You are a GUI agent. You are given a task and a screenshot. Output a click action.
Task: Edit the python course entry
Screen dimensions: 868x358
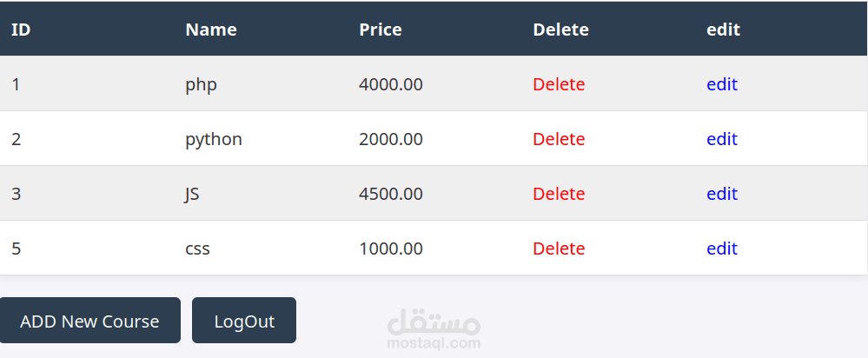pos(722,139)
